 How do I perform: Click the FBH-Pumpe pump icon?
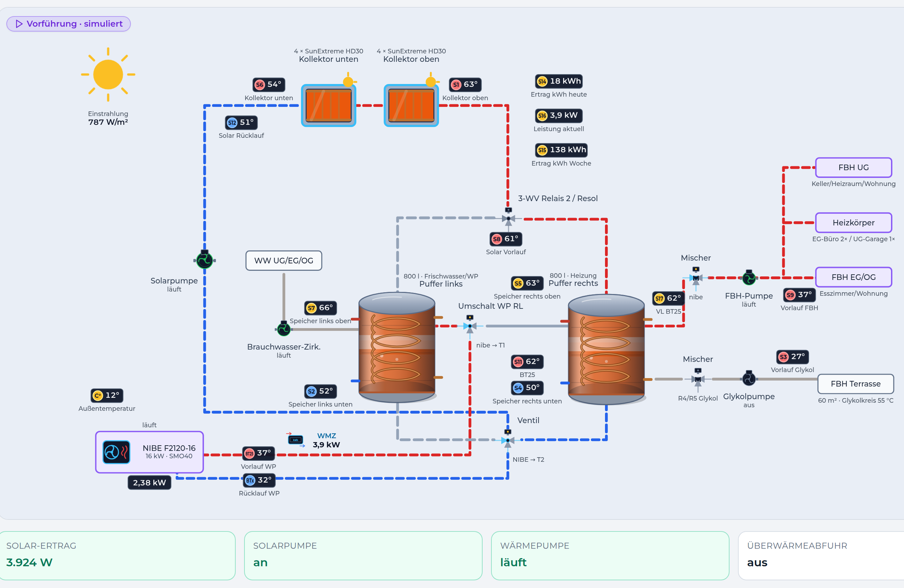point(749,278)
